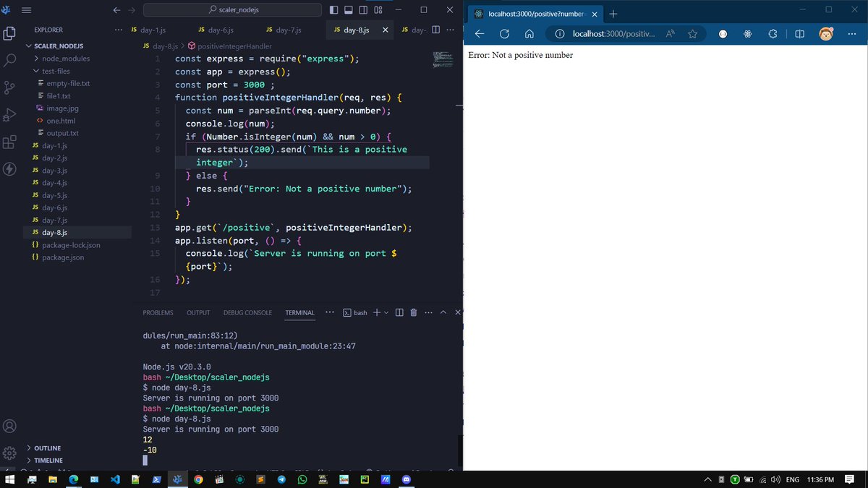Expand the OUTLINE section

[x=47, y=448]
